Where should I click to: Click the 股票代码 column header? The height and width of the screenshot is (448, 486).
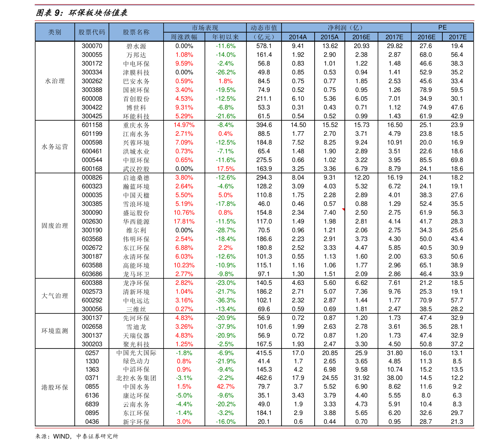coord(92,32)
